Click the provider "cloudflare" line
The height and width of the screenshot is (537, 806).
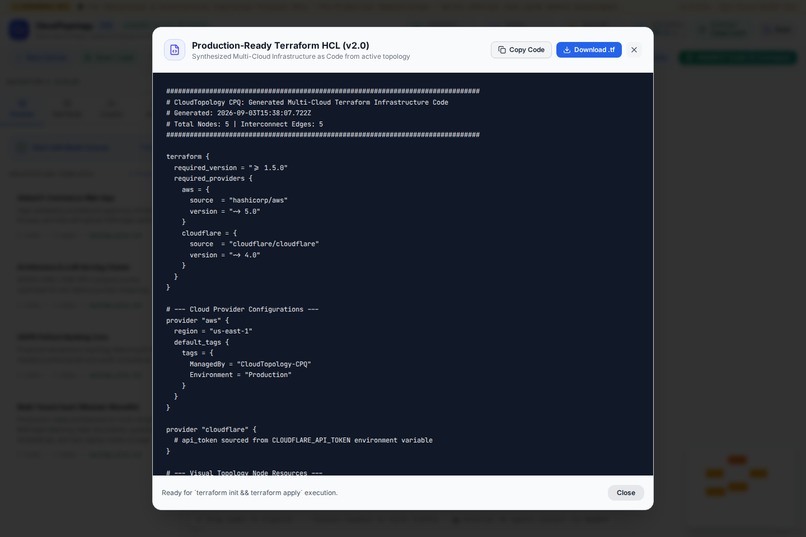coord(211,430)
